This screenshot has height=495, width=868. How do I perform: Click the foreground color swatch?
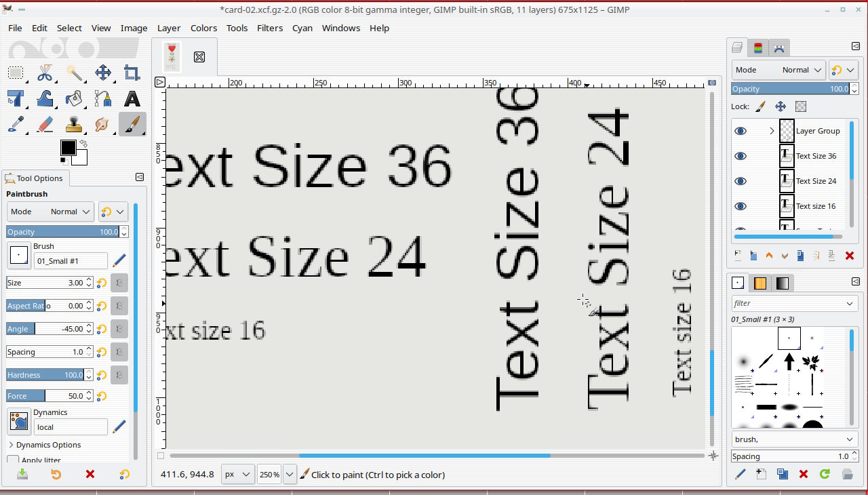pyautogui.click(x=68, y=148)
